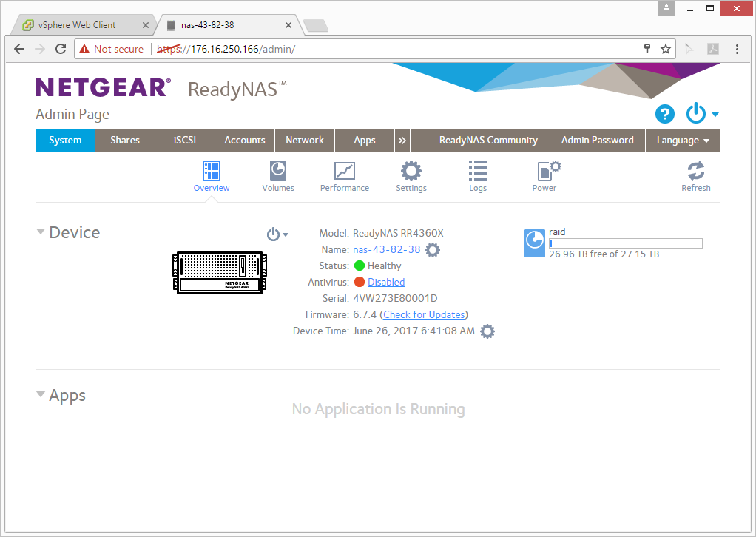Open the ReadyNAS Community tab

click(x=488, y=141)
